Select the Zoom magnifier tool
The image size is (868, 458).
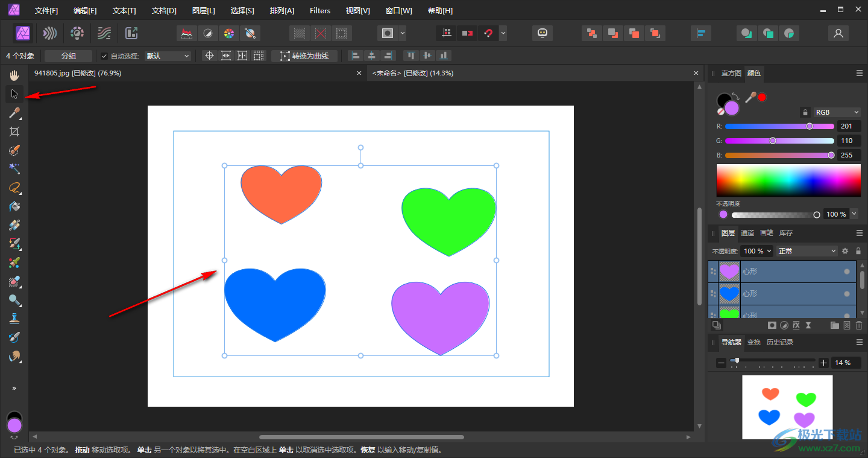coord(14,300)
